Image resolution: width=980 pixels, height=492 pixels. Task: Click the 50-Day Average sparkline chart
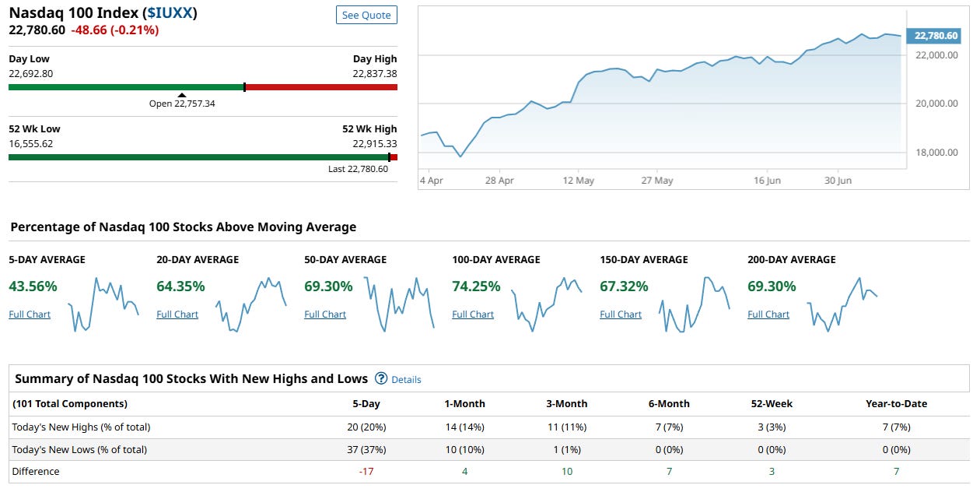click(x=399, y=304)
